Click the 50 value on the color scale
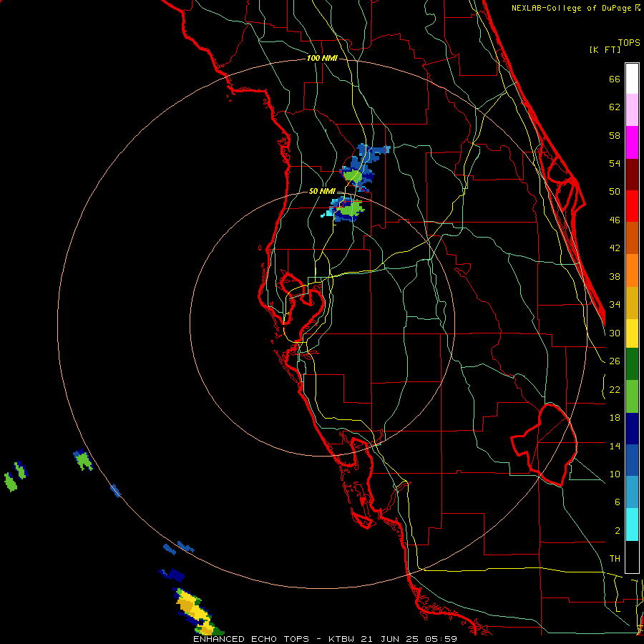 point(615,192)
